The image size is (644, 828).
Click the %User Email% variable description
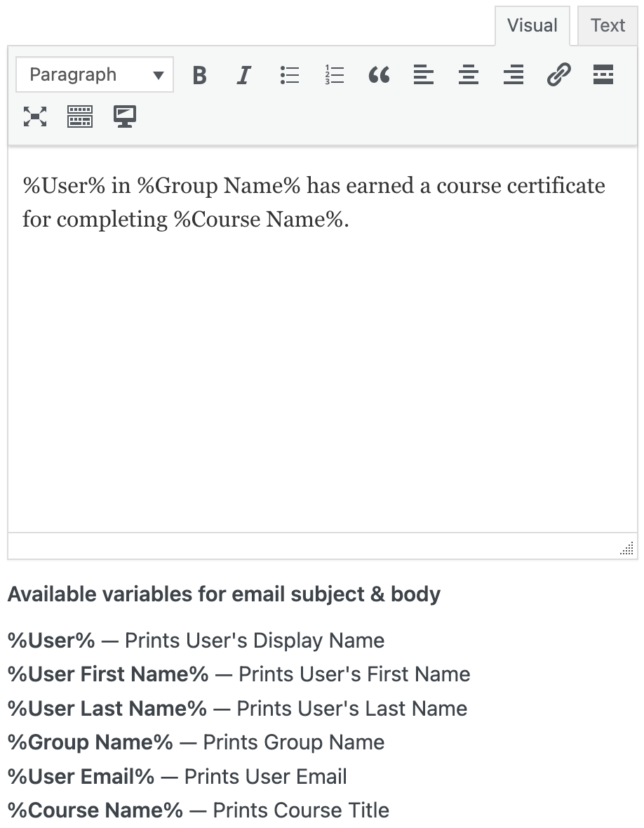176,776
